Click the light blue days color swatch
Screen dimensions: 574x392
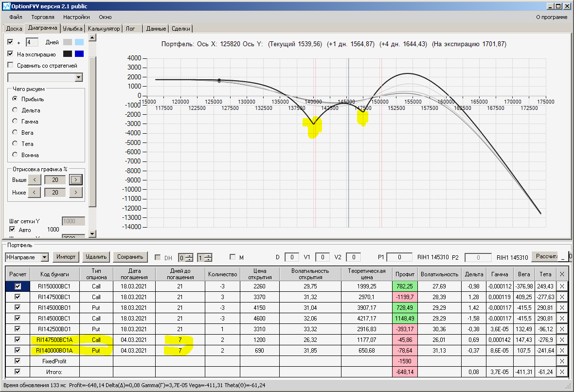click(79, 42)
